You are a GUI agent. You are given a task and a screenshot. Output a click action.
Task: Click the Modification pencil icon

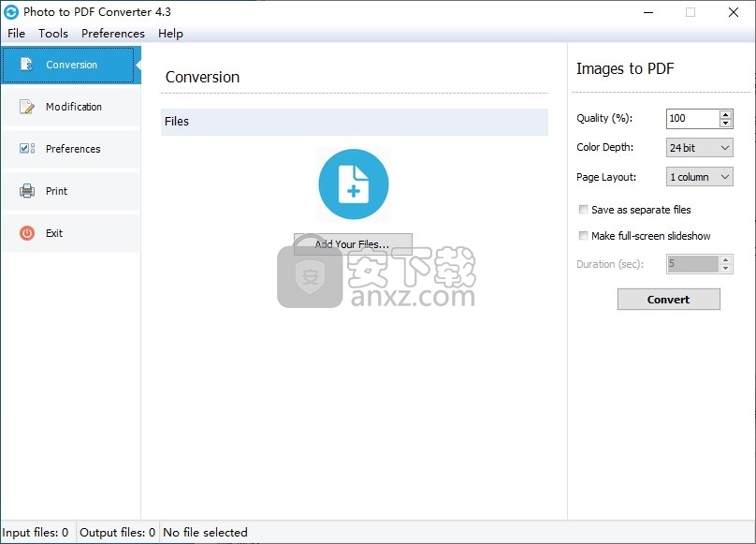pyautogui.click(x=27, y=107)
